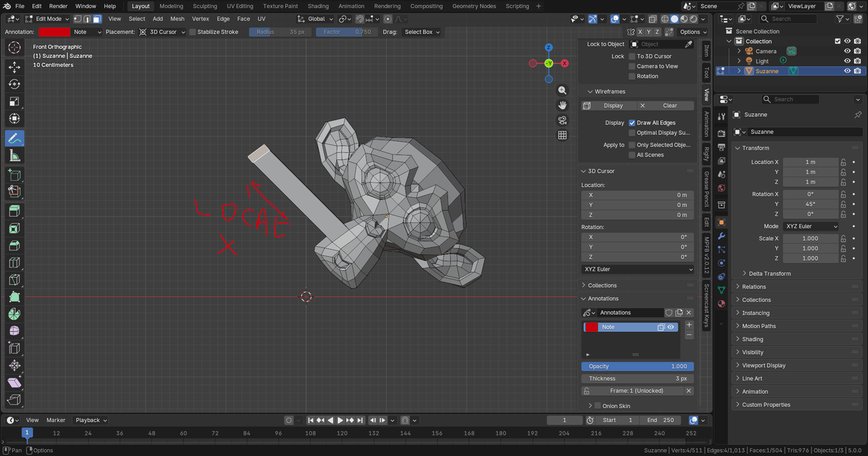Toggle camera view icon in viewport
Image resolution: width=868 pixels, height=456 pixels.
(x=562, y=120)
